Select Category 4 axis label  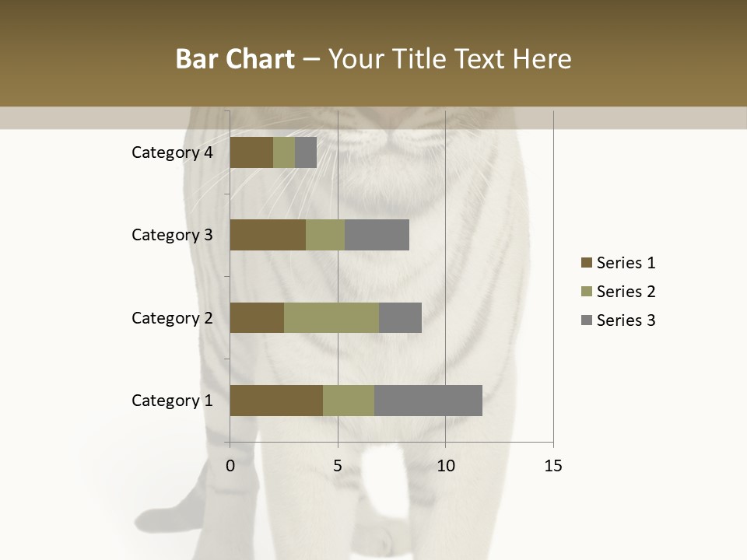172,152
